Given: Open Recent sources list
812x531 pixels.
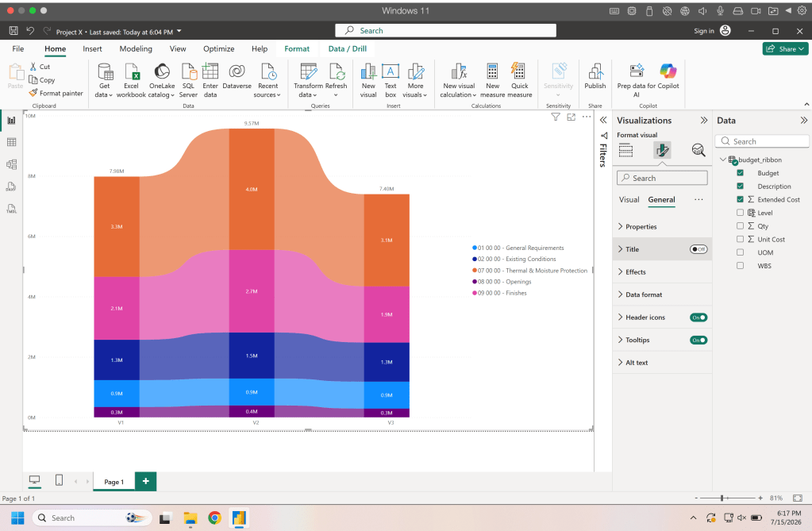Looking at the screenshot, I should coord(267,80).
